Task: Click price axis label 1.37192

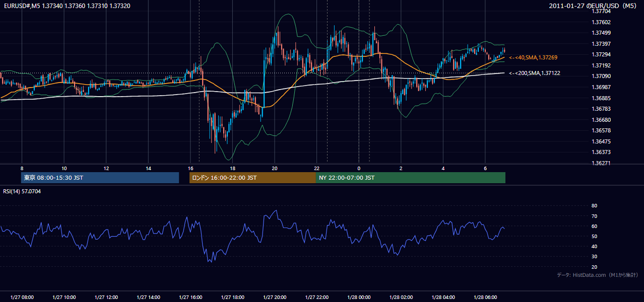Action: (602, 65)
